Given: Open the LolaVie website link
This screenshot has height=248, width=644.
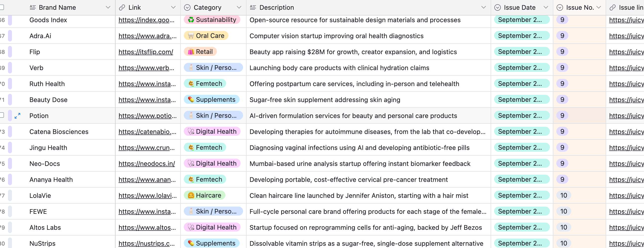Looking at the screenshot, I should tap(147, 196).
